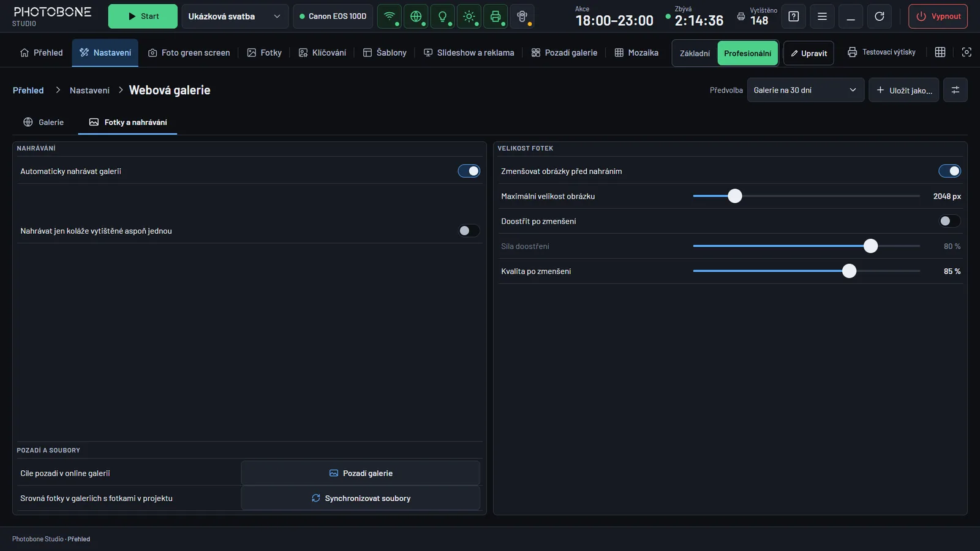Screen dimensions: 980x551
Task: Click the Wi-Fi status icon
Action: click(x=390, y=17)
